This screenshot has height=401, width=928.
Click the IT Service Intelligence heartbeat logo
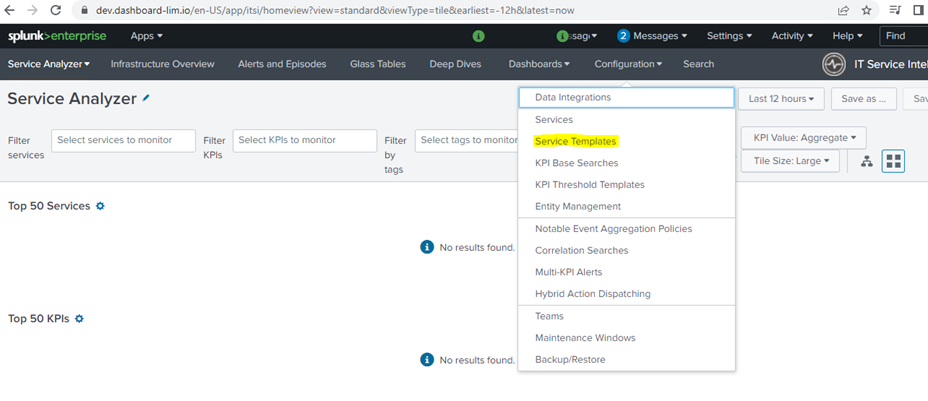tap(833, 64)
